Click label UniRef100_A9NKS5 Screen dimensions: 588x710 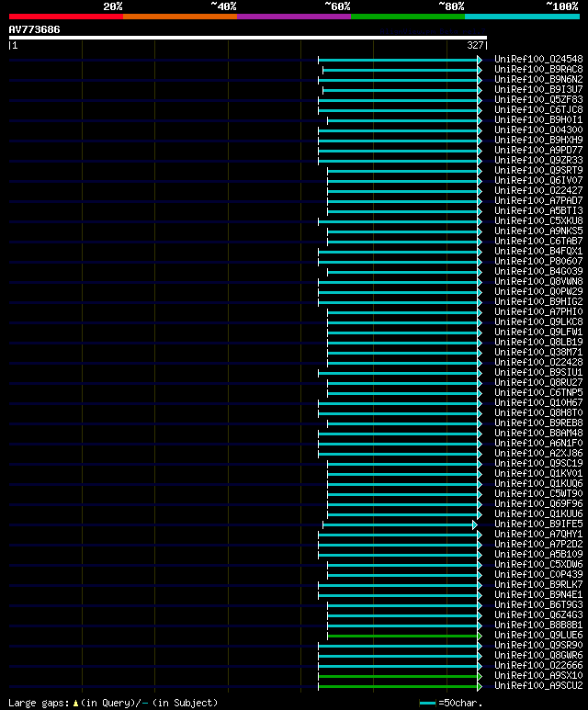pos(538,231)
